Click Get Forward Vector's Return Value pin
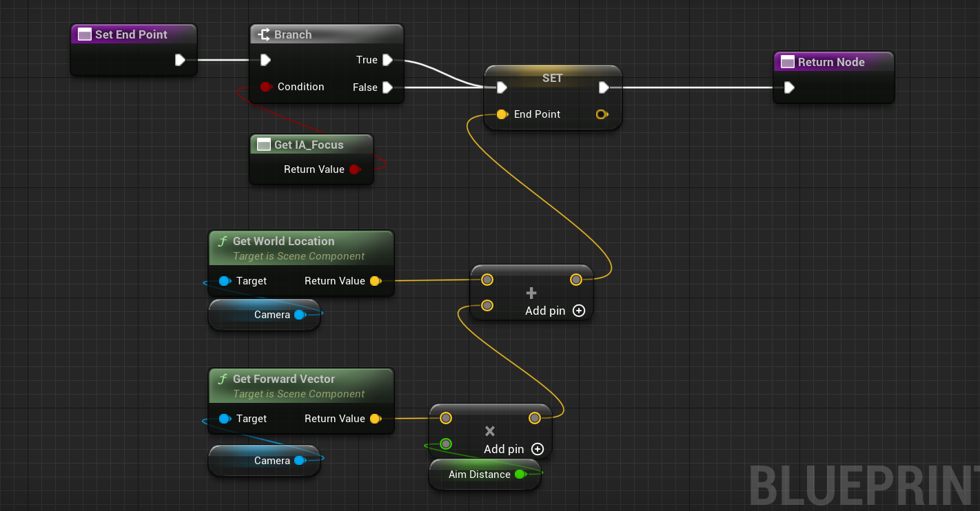This screenshot has height=511, width=980. 375,419
